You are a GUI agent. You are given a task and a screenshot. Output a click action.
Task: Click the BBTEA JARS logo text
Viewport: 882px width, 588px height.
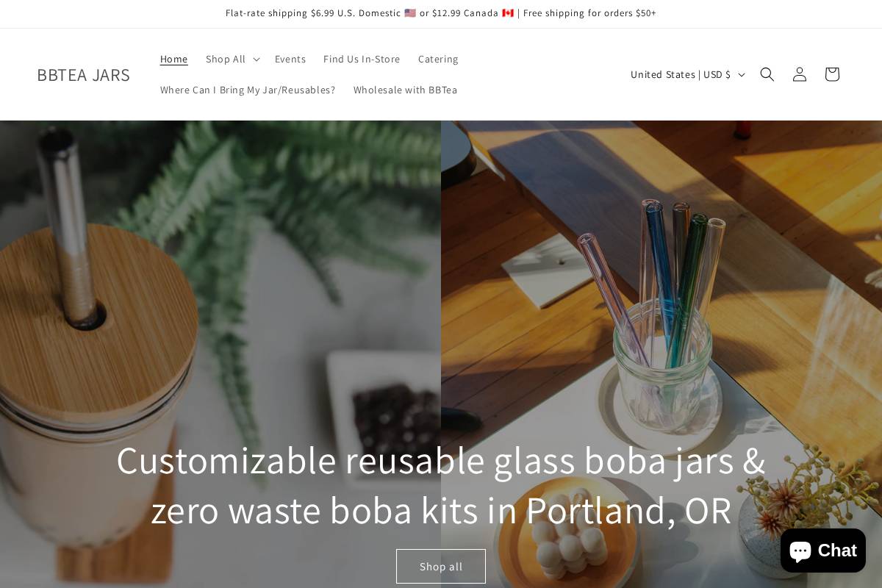[x=83, y=74]
